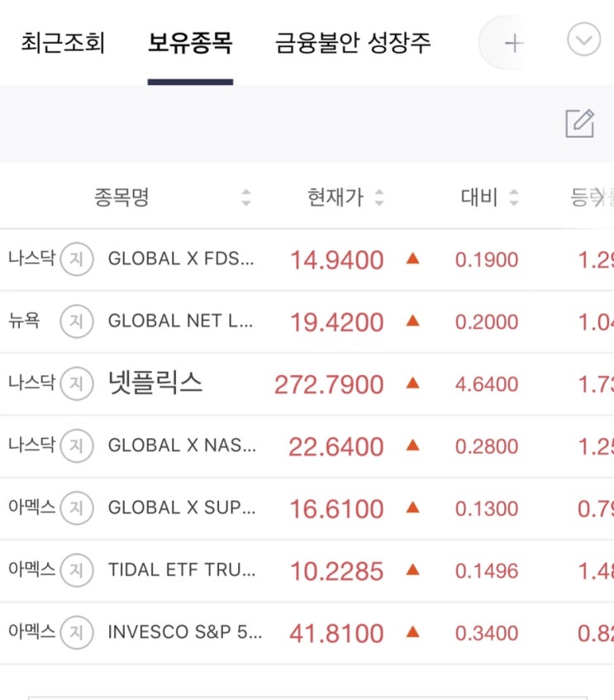
Task: Sort by 대비 column arrows
Action: [x=514, y=198]
